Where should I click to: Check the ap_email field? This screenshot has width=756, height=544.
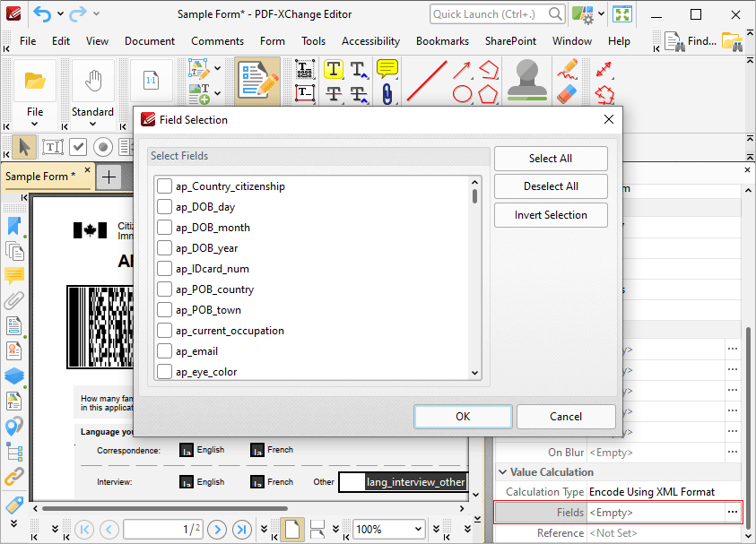(x=164, y=351)
